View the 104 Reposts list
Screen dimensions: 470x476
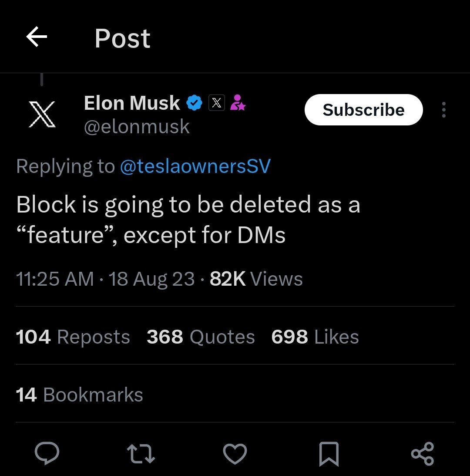click(73, 337)
